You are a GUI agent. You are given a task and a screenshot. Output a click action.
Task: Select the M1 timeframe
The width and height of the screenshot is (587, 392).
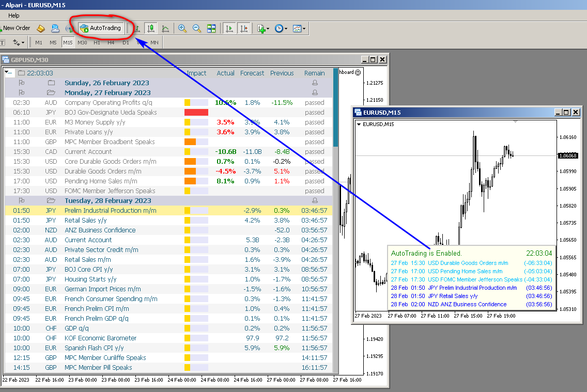(39, 43)
